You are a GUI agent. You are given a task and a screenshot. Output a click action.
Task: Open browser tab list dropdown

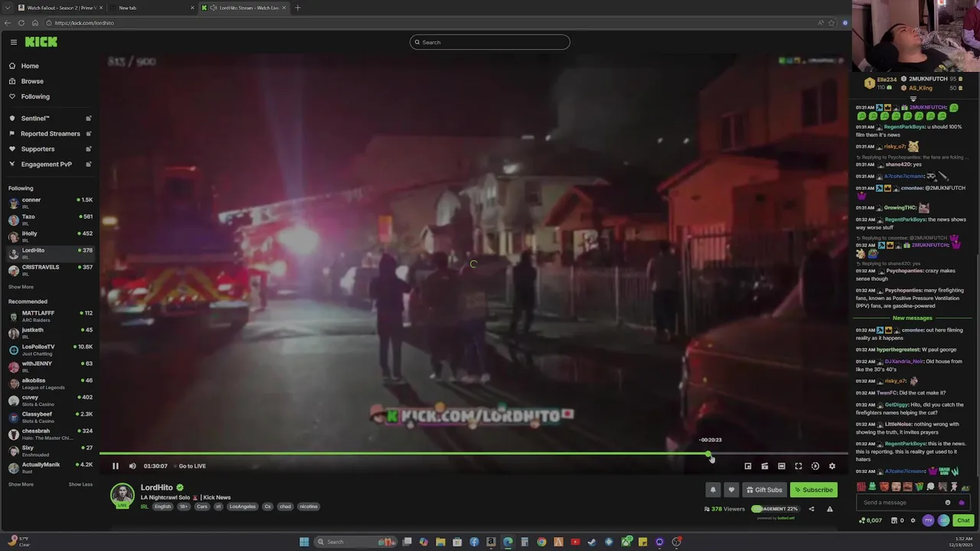[x=7, y=8]
